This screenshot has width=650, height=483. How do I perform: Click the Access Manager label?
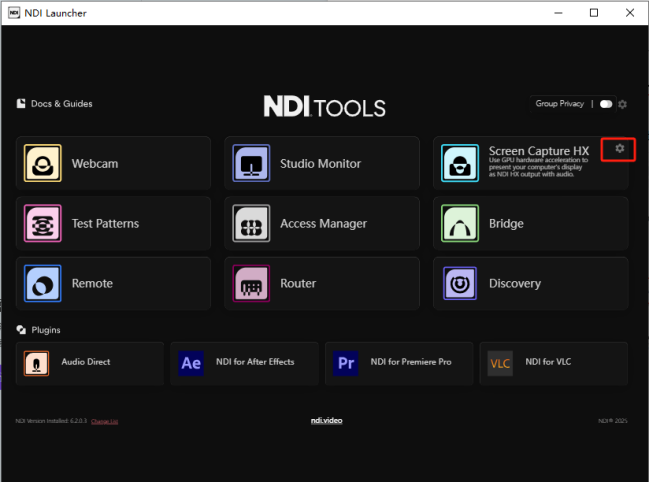pyautogui.click(x=323, y=223)
